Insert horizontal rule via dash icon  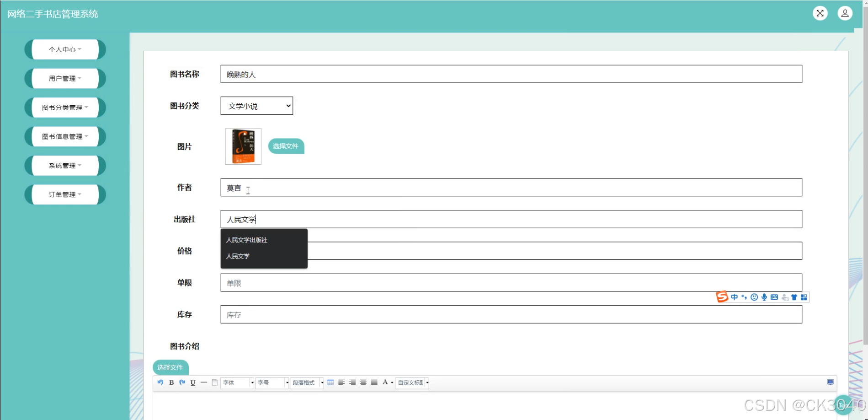204,382
